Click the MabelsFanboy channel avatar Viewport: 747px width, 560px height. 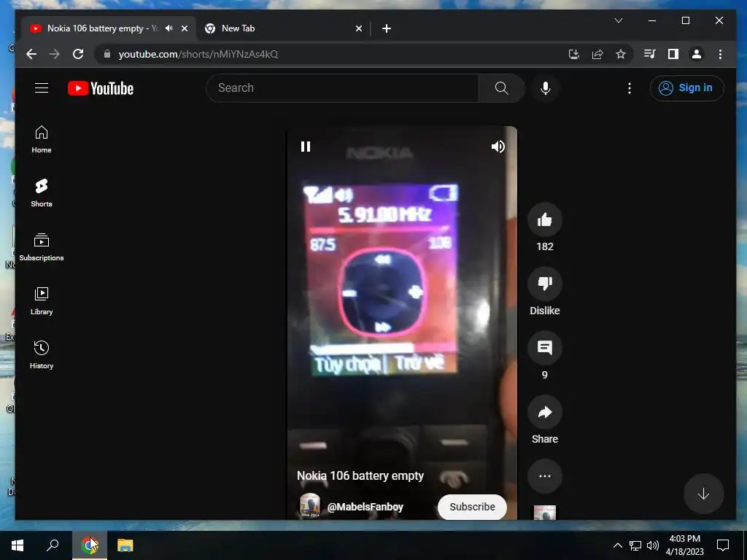click(x=309, y=506)
